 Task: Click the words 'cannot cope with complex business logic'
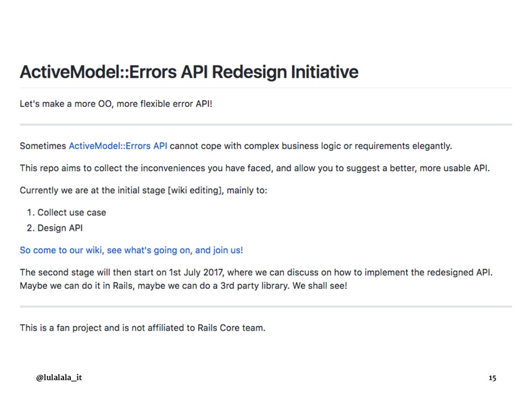[x=255, y=146]
